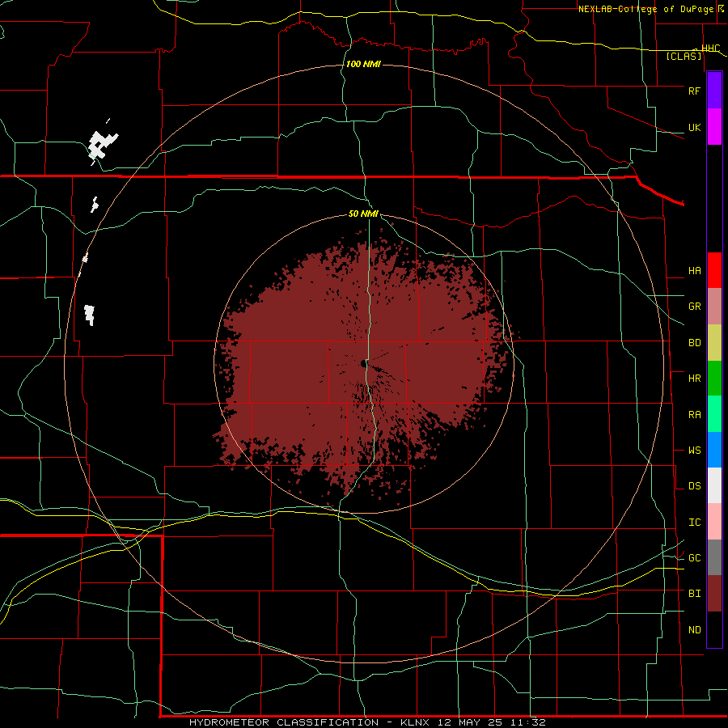This screenshot has height=728, width=728.
Task: Click the BI dark red legend swatch
Action: (x=714, y=594)
